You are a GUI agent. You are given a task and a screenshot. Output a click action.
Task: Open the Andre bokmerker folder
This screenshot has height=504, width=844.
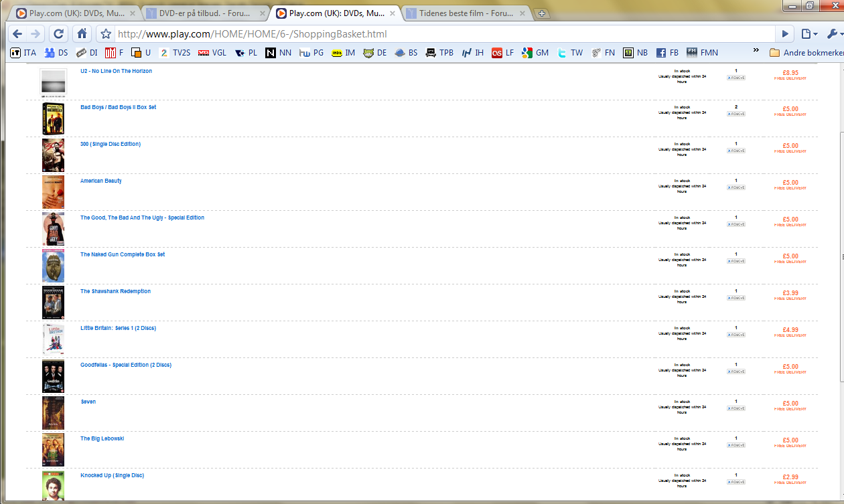[806, 52]
